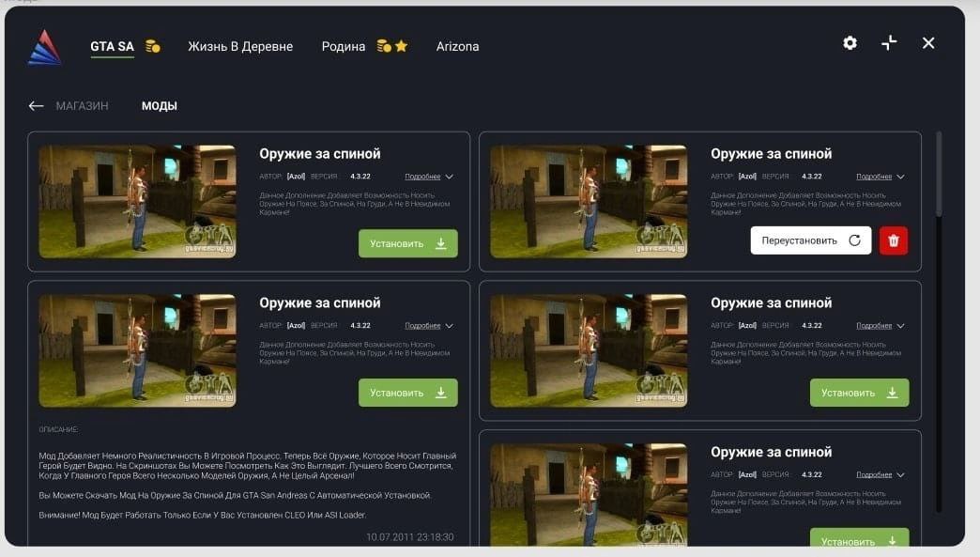Expand Подробнее on the top-left mod card

[428, 177]
